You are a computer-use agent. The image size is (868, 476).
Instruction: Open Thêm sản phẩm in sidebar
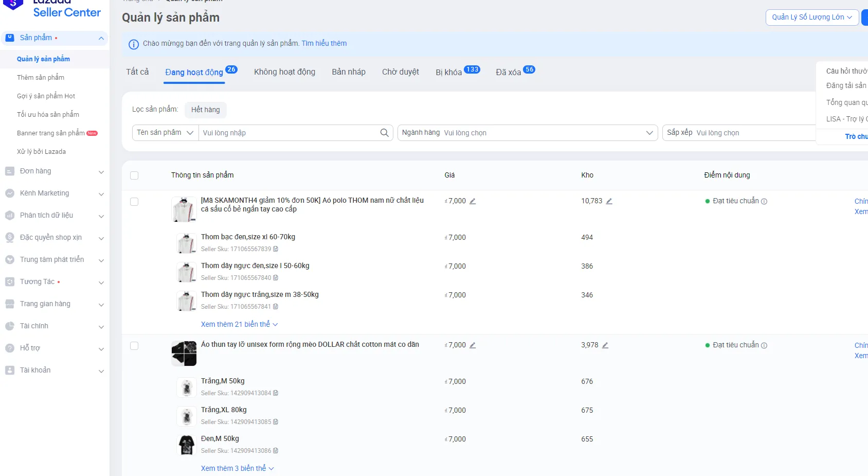[41, 78]
